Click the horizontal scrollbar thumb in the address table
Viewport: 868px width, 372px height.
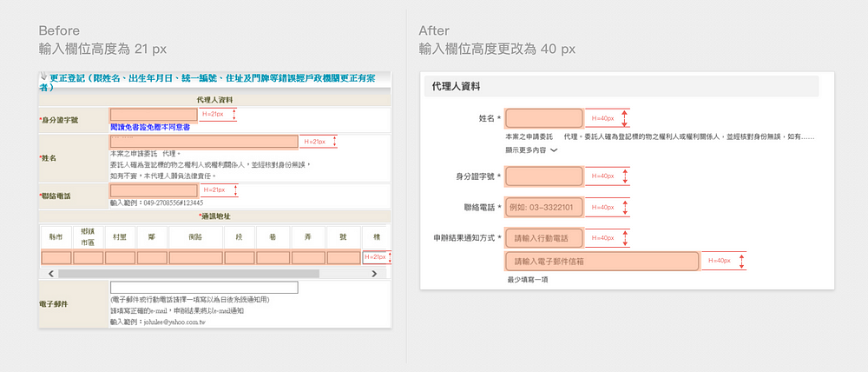[188, 273]
